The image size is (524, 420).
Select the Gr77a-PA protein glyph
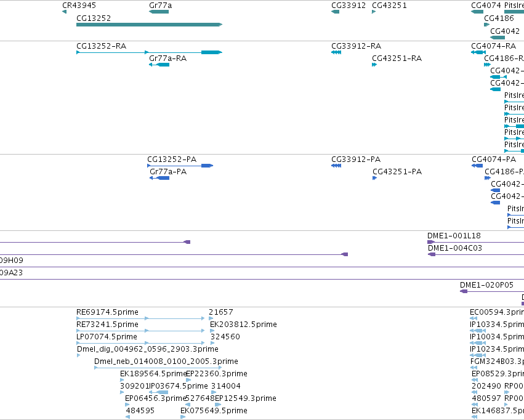(159, 178)
